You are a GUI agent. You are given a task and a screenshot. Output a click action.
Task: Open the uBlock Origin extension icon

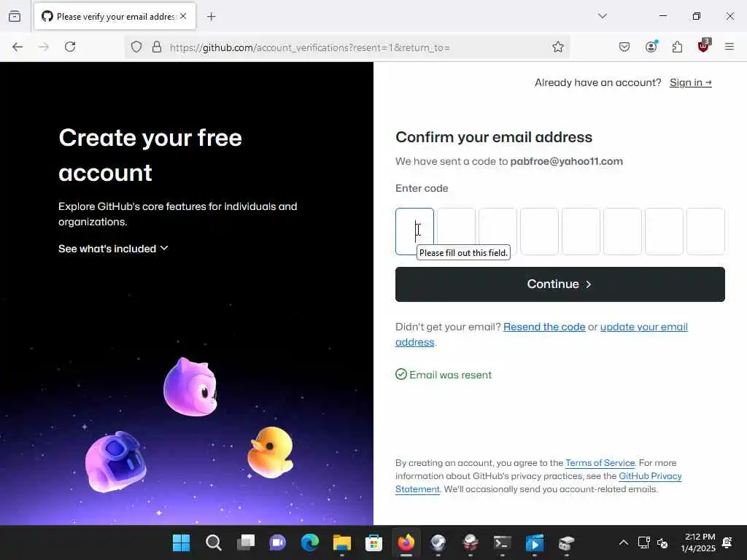click(x=704, y=46)
